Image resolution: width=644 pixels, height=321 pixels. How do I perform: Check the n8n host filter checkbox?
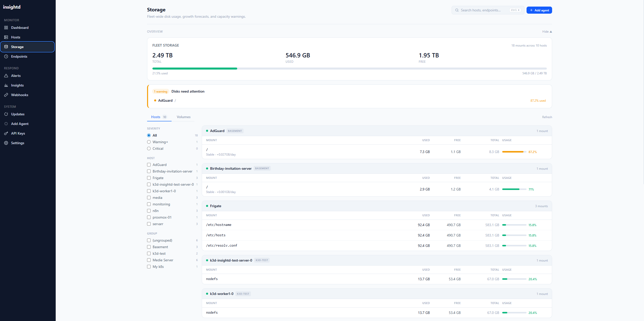[x=149, y=211]
